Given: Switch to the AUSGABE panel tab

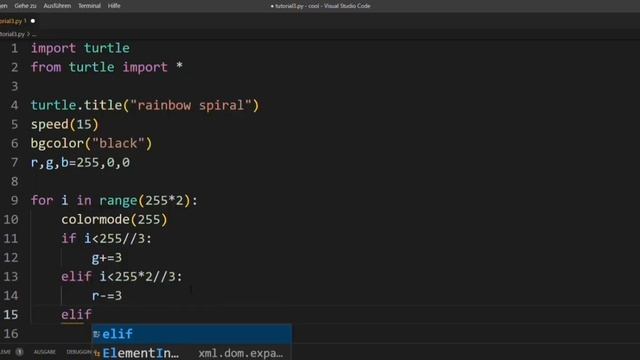Looking at the screenshot, I should [x=44, y=352].
